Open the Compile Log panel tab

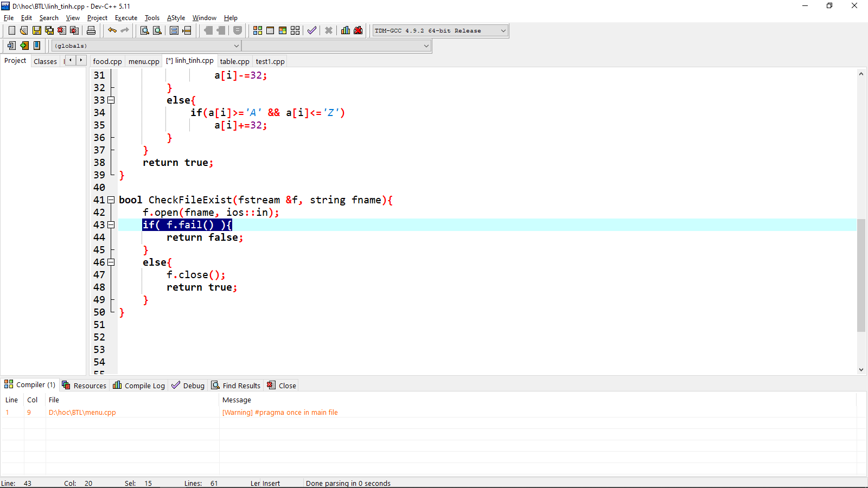click(x=139, y=386)
